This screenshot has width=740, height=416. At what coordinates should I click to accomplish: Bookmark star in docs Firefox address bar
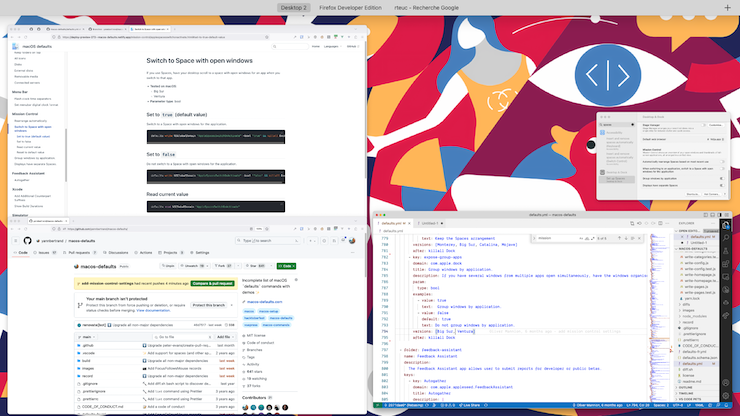click(x=267, y=37)
